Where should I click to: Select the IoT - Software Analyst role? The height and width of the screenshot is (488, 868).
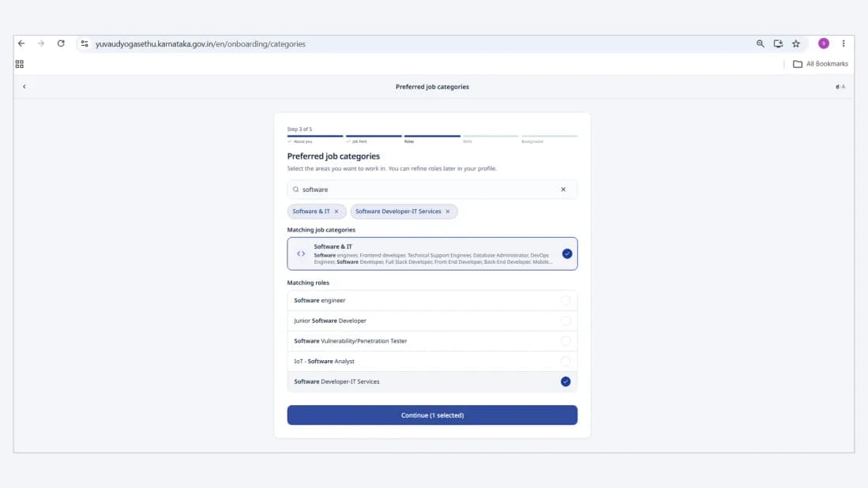click(432, 362)
